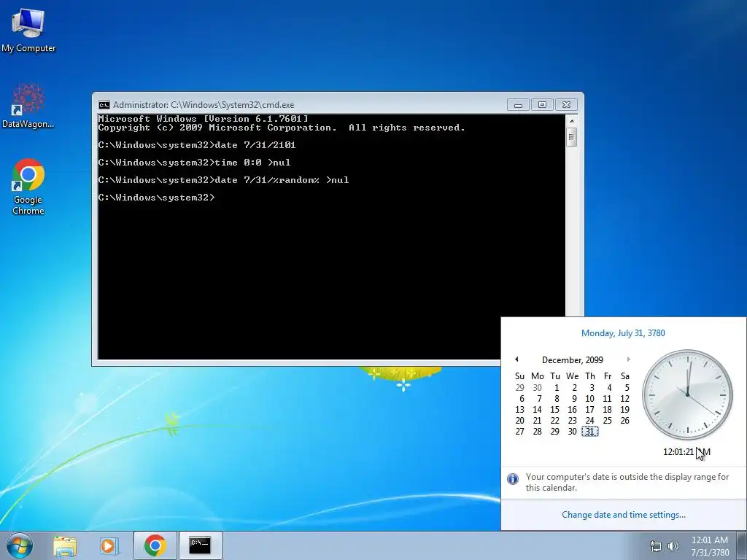Image resolution: width=747 pixels, height=560 pixels.
Task: Click the information icon beside the calendar warning
Action: tap(513, 479)
